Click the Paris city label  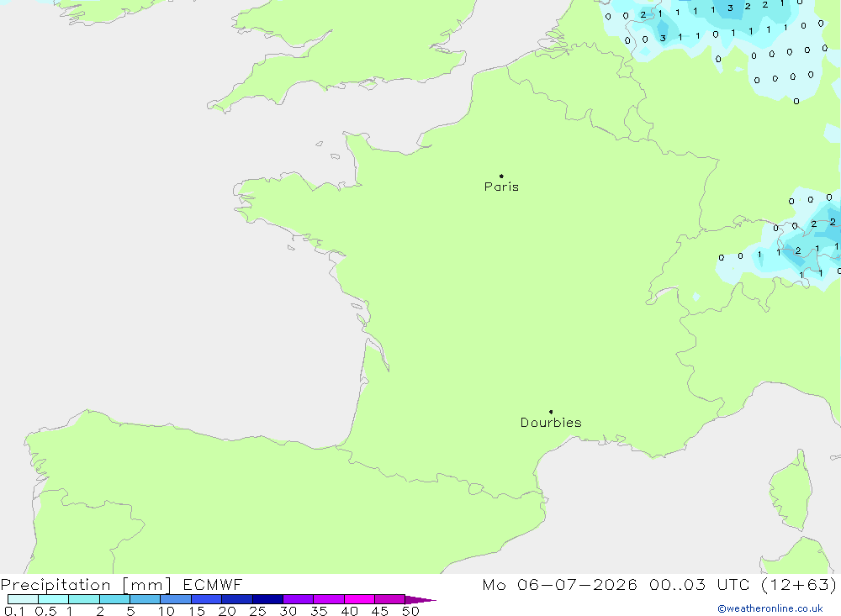(x=501, y=187)
